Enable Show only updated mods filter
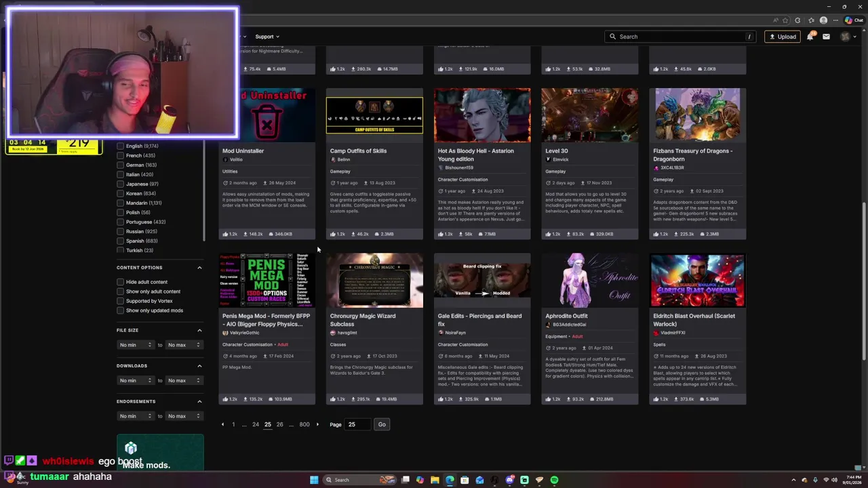 120,310
